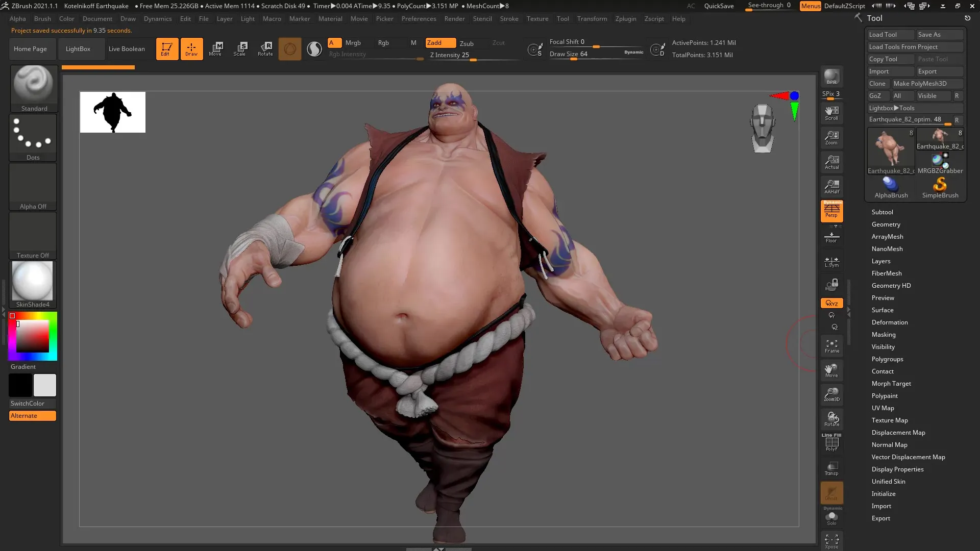
Task: Open the Texture Off selector
Action: 33,236
